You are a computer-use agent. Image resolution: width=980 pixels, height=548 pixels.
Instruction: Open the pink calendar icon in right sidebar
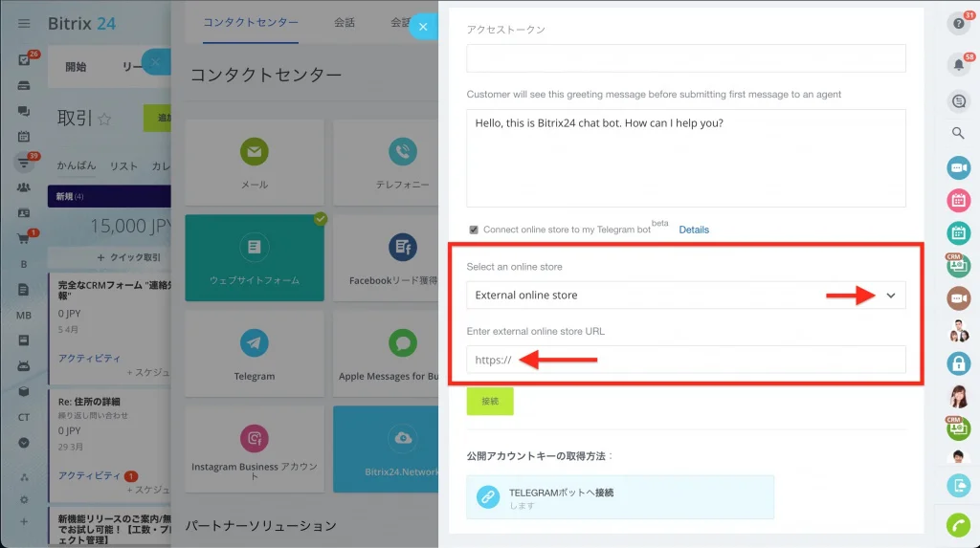(x=958, y=201)
